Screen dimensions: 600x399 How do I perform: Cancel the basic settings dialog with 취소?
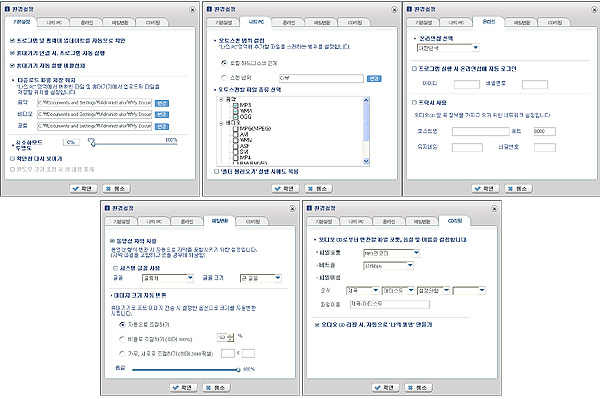click(116, 189)
